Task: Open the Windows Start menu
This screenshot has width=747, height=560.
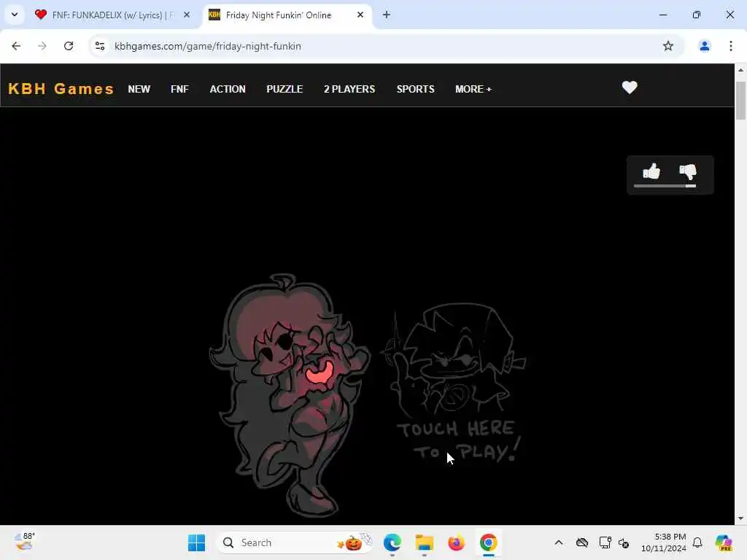Action: pyautogui.click(x=196, y=542)
